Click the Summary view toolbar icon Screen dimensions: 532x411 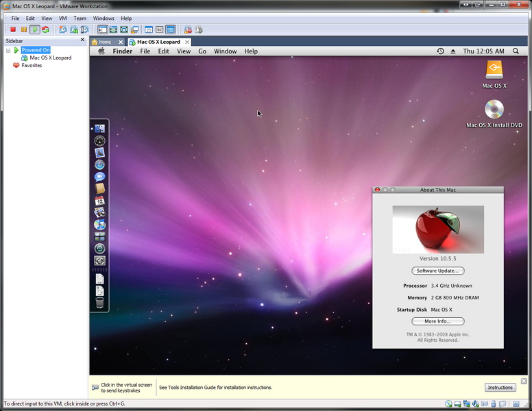(149, 29)
